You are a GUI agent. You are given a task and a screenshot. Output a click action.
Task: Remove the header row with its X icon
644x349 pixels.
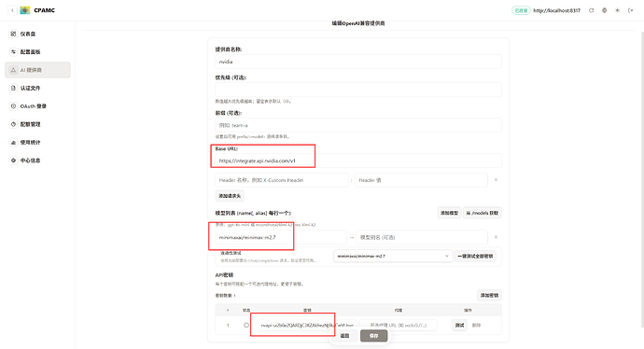[x=496, y=180]
